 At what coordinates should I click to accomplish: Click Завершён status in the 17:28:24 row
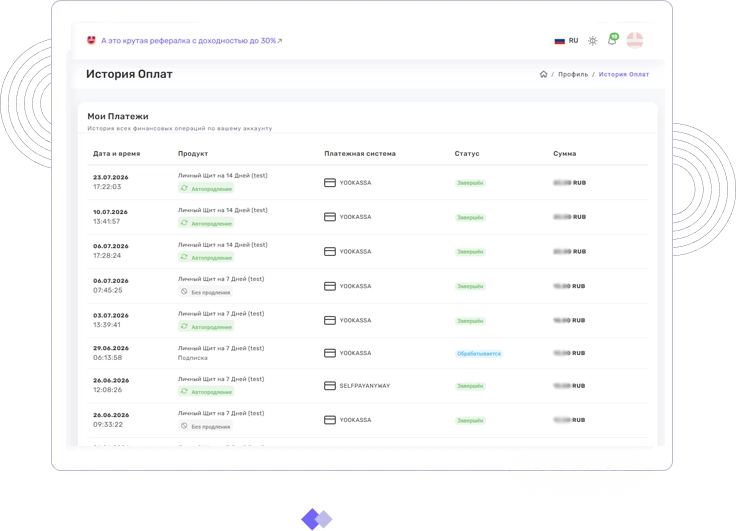(x=470, y=252)
